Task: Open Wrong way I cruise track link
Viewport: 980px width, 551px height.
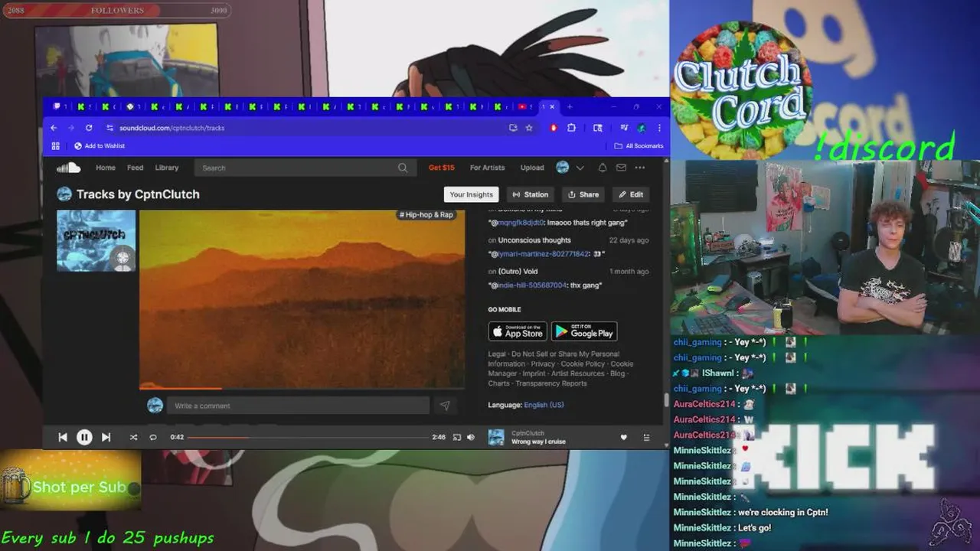Action: click(538, 442)
